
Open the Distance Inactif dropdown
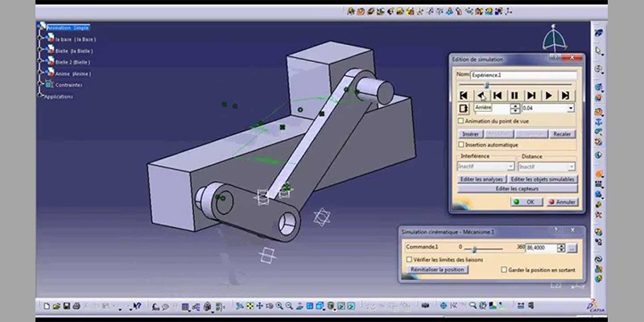571,166
